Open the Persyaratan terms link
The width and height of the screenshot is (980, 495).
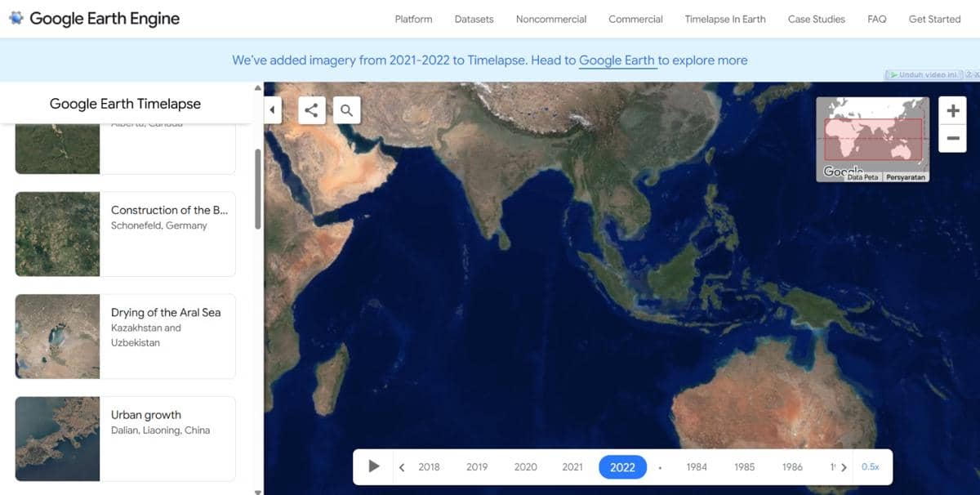click(x=905, y=176)
